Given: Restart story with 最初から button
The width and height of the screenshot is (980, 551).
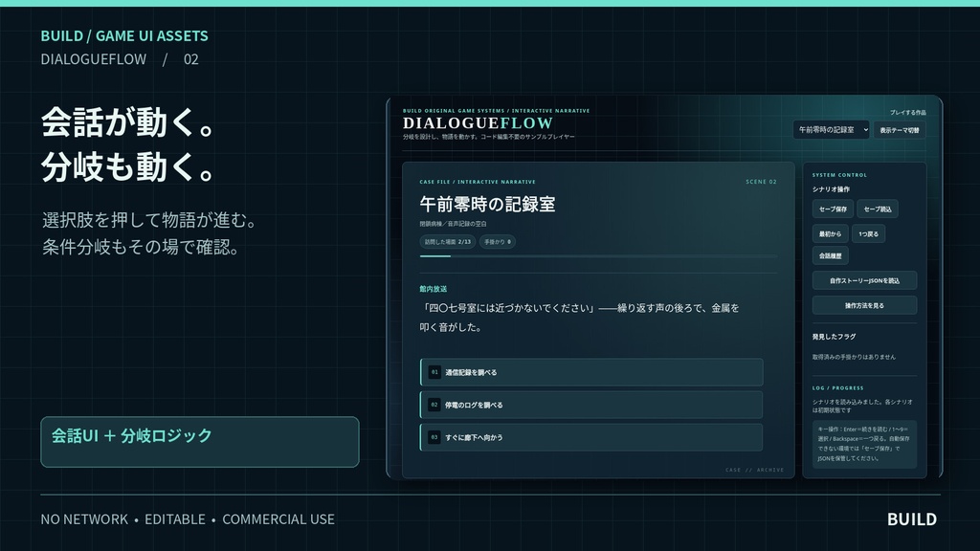Looking at the screenshot, I should point(830,233).
